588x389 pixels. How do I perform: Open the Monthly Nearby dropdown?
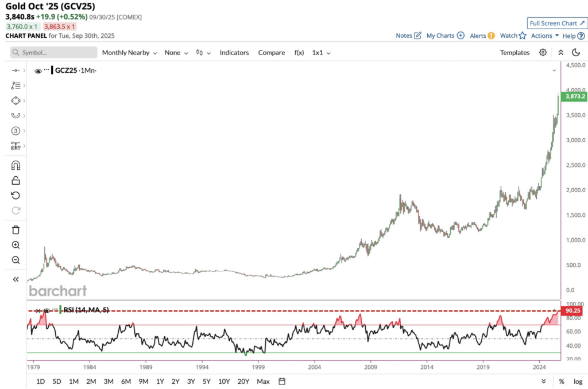(x=125, y=52)
